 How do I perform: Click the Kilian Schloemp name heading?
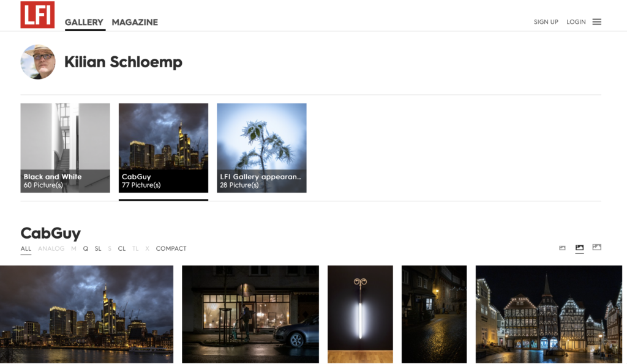click(123, 62)
